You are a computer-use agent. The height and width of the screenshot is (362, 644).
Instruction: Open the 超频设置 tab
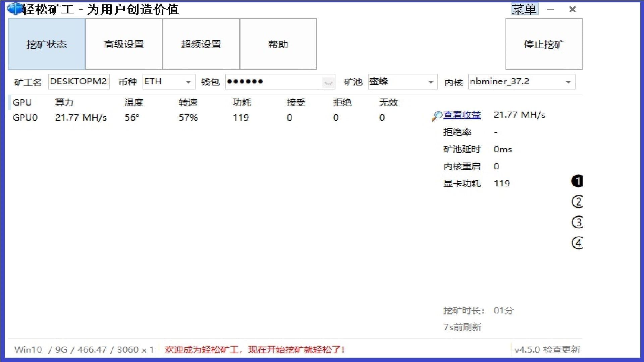pos(201,44)
